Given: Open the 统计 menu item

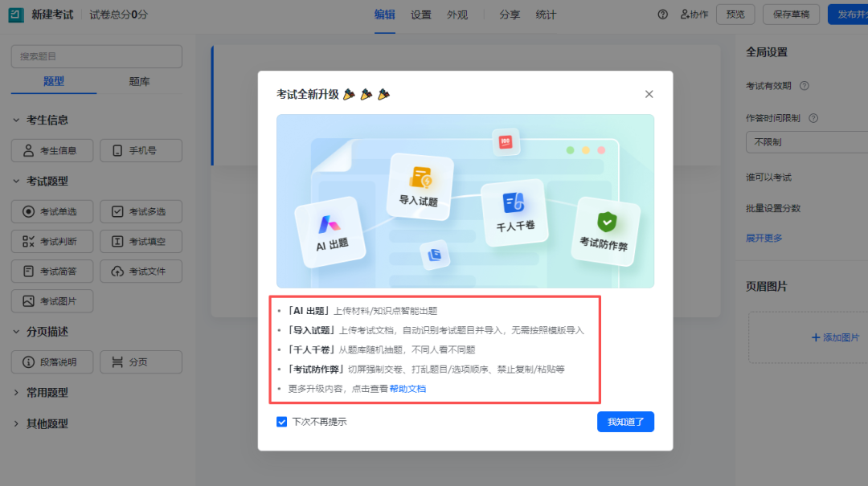Looking at the screenshot, I should point(546,14).
